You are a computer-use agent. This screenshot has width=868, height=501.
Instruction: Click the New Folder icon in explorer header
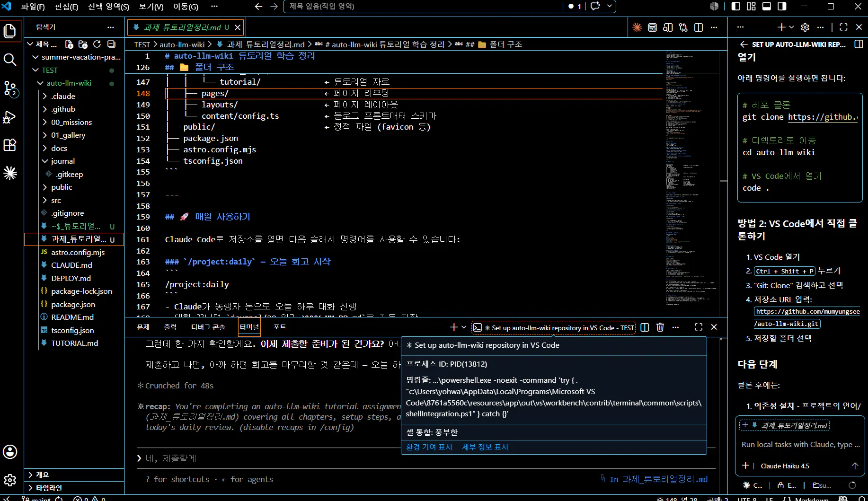(83, 44)
